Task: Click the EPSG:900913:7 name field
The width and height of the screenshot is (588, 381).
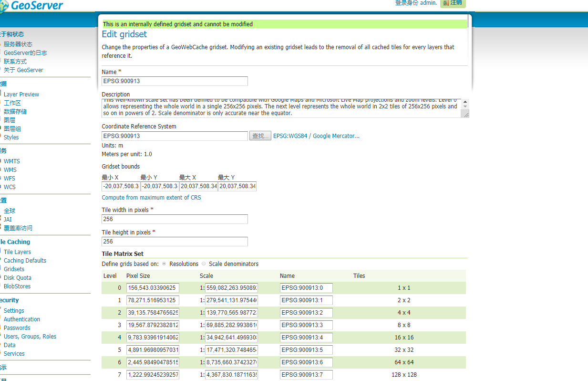Action: click(306, 375)
